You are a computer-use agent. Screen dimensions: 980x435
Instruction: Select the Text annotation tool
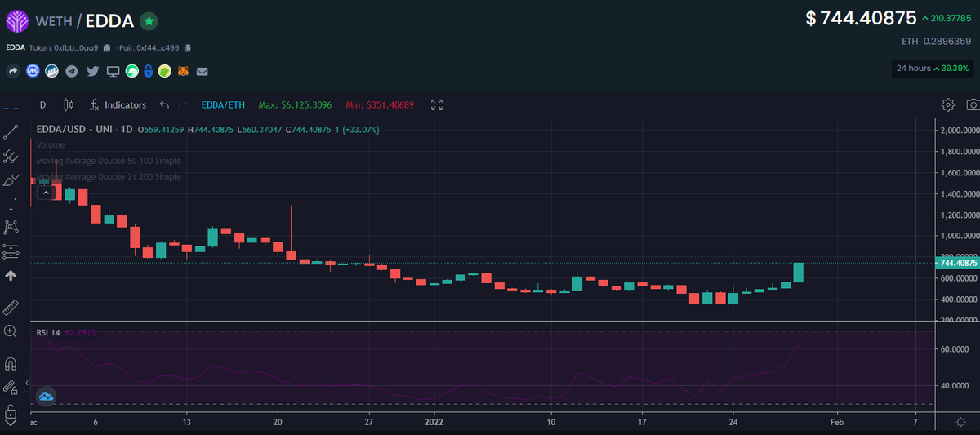tap(11, 202)
